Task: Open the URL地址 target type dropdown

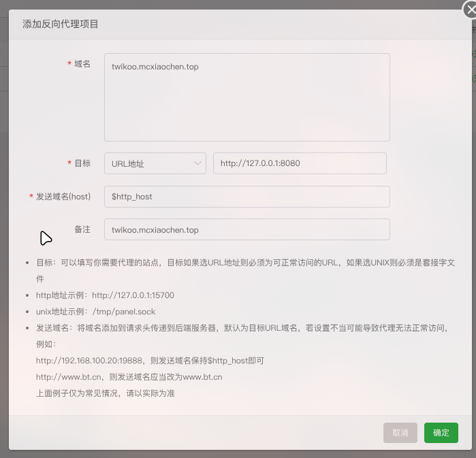Action: tap(155, 163)
